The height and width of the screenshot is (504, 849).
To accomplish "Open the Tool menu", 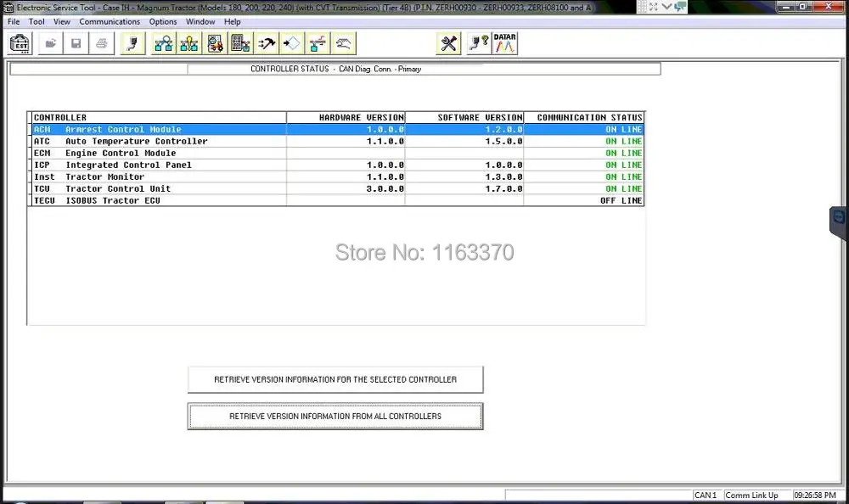I will tap(37, 22).
